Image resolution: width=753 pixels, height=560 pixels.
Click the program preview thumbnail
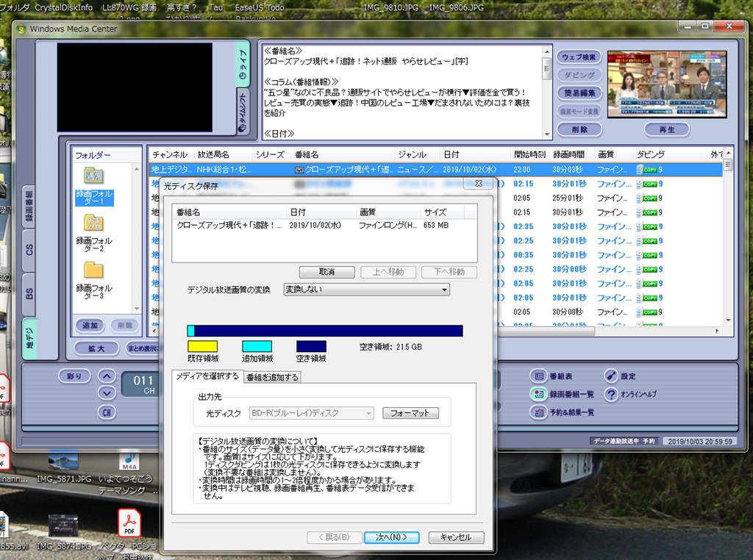point(667,83)
